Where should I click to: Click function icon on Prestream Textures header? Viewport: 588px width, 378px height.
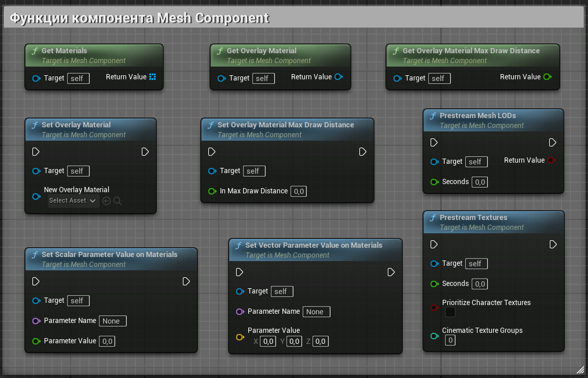click(x=433, y=218)
